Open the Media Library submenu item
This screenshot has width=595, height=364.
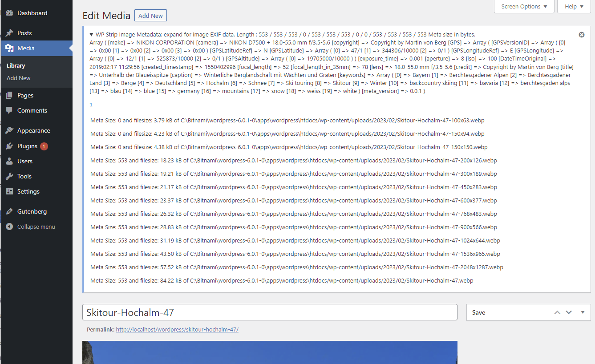coord(16,65)
